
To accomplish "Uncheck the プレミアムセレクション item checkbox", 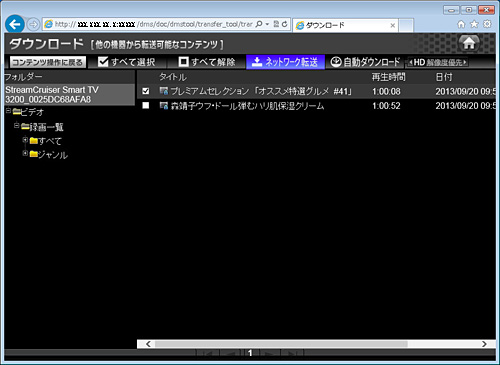I will coord(146,91).
